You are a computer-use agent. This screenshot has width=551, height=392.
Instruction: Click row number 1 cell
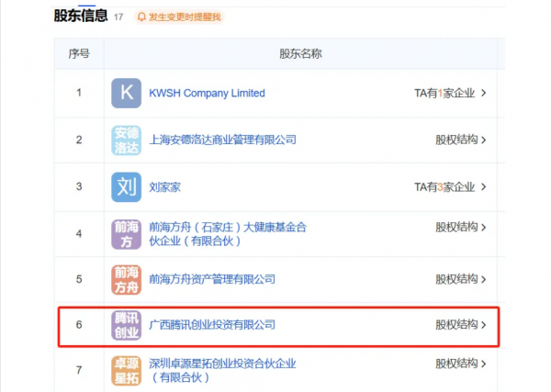tap(79, 93)
